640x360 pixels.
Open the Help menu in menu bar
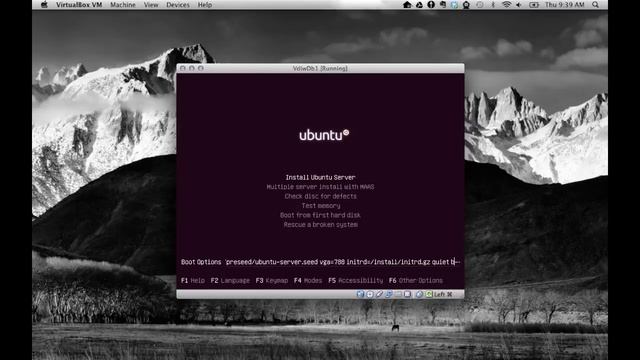pyautogui.click(x=205, y=5)
